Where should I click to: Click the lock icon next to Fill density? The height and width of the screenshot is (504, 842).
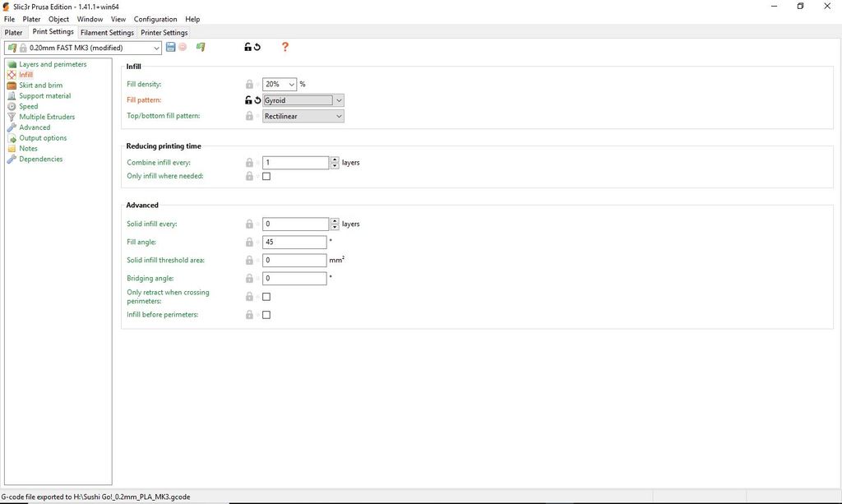[x=249, y=84]
